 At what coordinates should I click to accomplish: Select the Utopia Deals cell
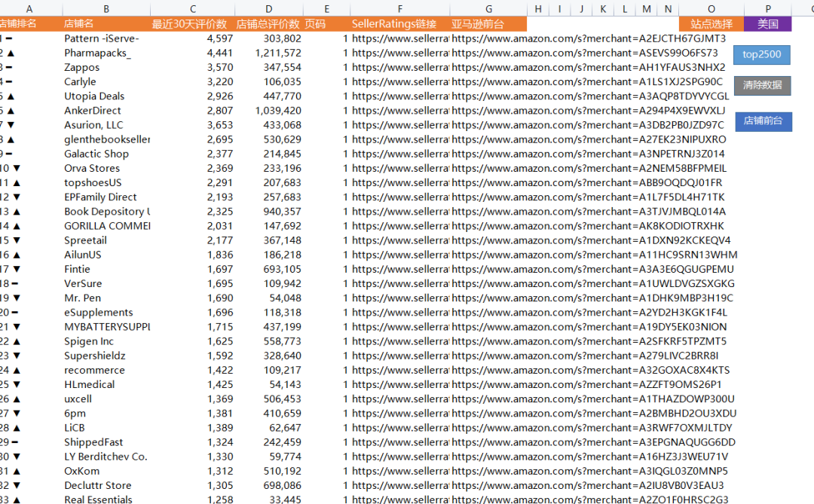(106, 96)
